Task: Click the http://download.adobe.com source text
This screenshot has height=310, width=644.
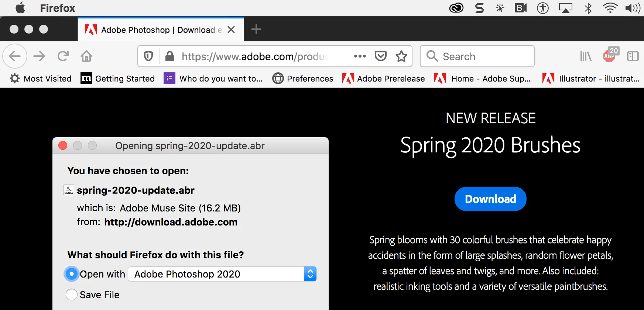Action: point(171,222)
